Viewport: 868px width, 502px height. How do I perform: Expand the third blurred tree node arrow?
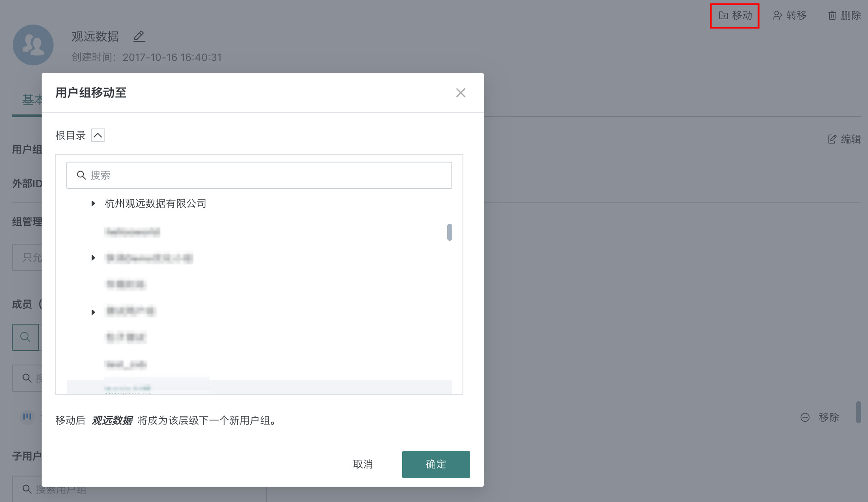[x=93, y=312]
